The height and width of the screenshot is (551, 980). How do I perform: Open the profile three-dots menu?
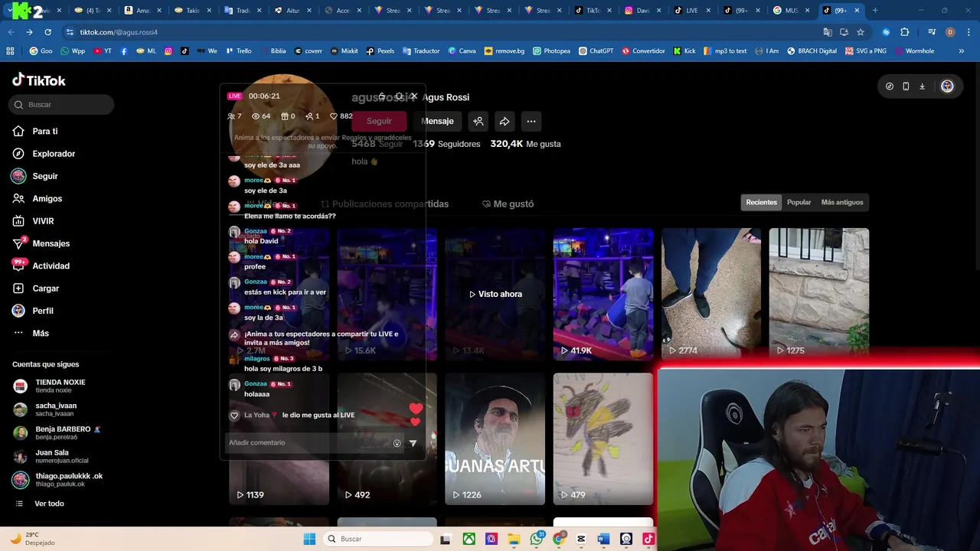coord(531,121)
